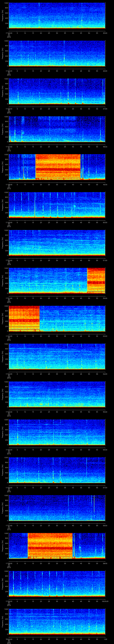Select the 17:48:00 start time label
114x644 pixels.
[x=9, y=184]
